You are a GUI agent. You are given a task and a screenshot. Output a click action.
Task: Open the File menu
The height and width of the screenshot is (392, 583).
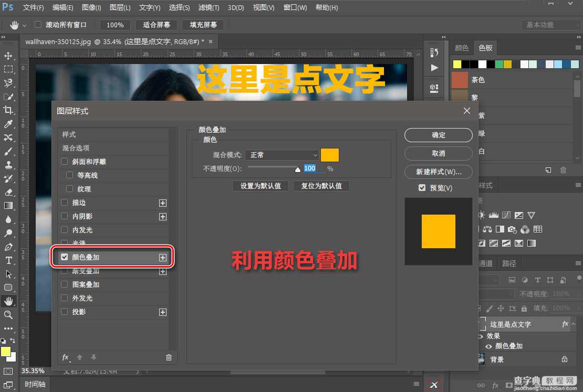coord(33,7)
